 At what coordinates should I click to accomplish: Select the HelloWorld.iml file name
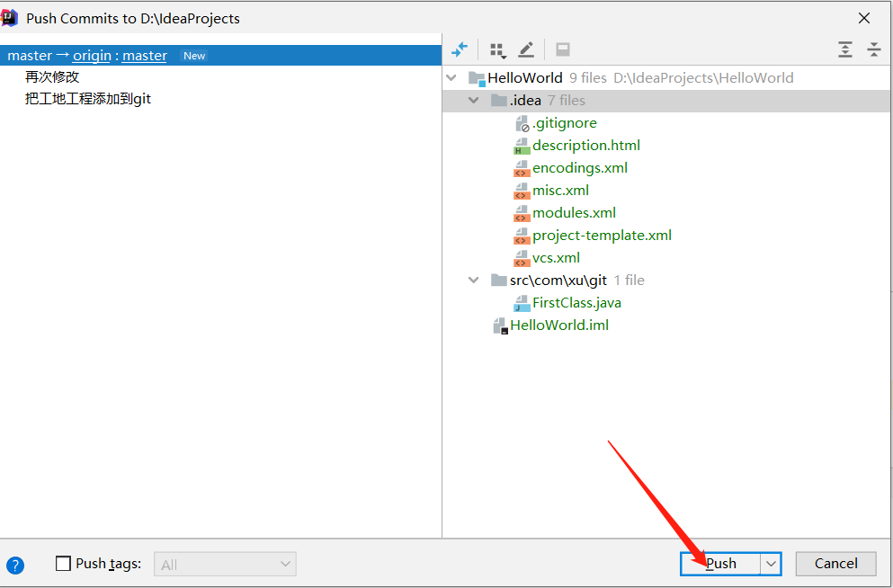point(559,325)
